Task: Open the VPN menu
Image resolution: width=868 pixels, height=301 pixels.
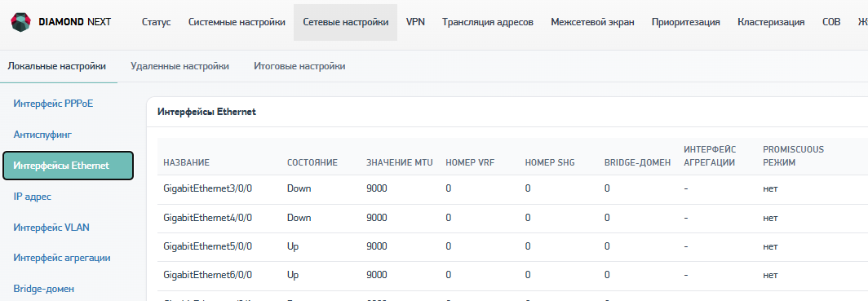Action: (415, 22)
